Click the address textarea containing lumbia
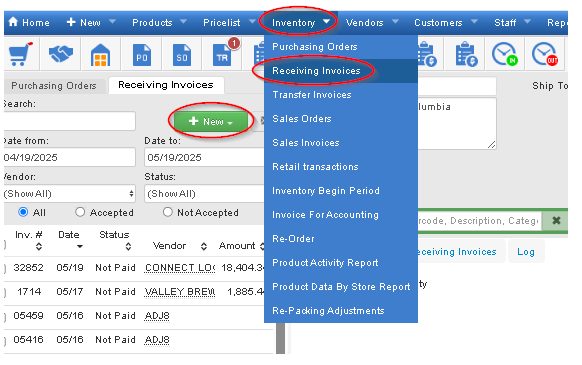This screenshot has height=365, width=582. [x=457, y=123]
